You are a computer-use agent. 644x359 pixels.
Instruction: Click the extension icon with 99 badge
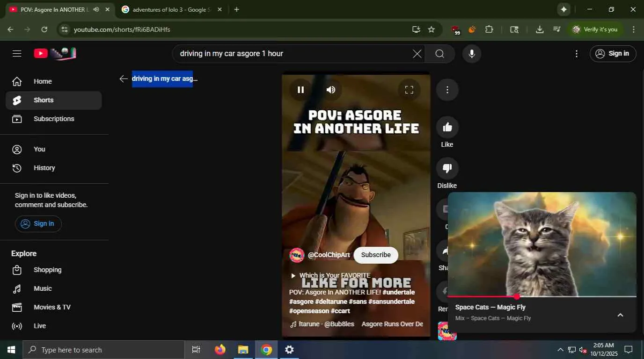tap(455, 30)
